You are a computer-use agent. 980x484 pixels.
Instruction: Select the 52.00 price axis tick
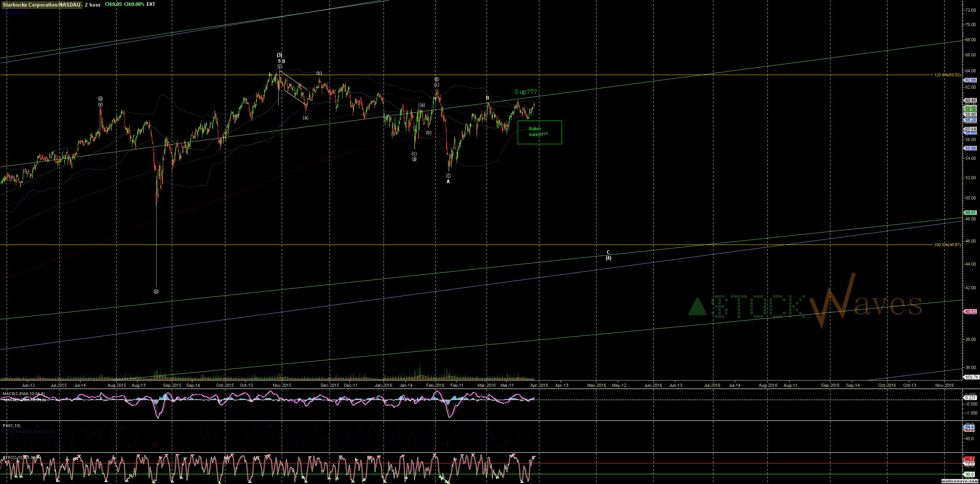click(970, 178)
